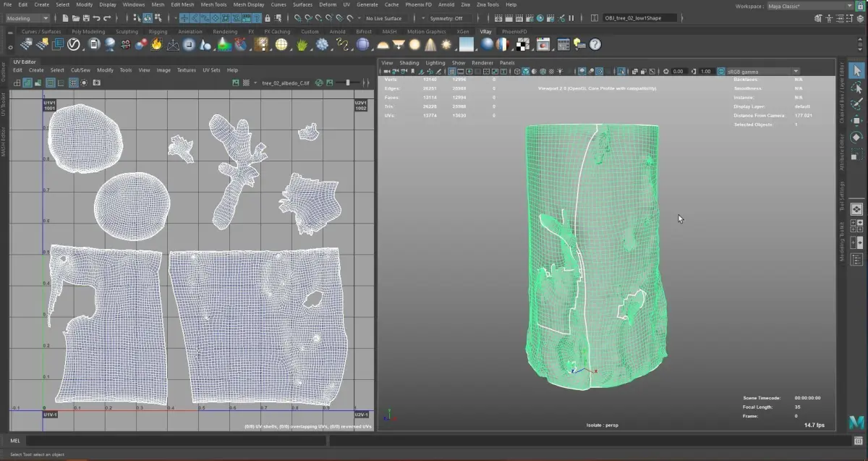
Task: Click the V-Ray grass fur shelf icon
Action: pyautogui.click(x=302, y=44)
